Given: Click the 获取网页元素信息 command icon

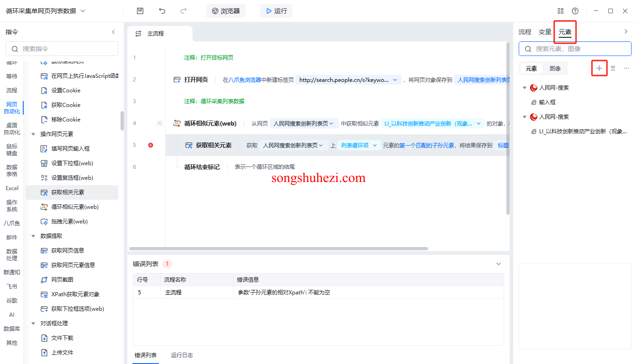Looking at the screenshot, I should pyautogui.click(x=44, y=265).
